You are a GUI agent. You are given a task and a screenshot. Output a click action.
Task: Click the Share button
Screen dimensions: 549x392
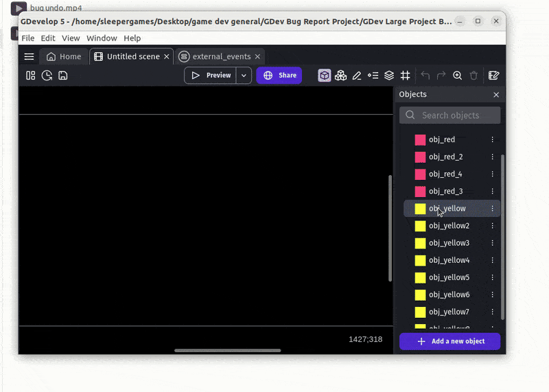tap(279, 76)
